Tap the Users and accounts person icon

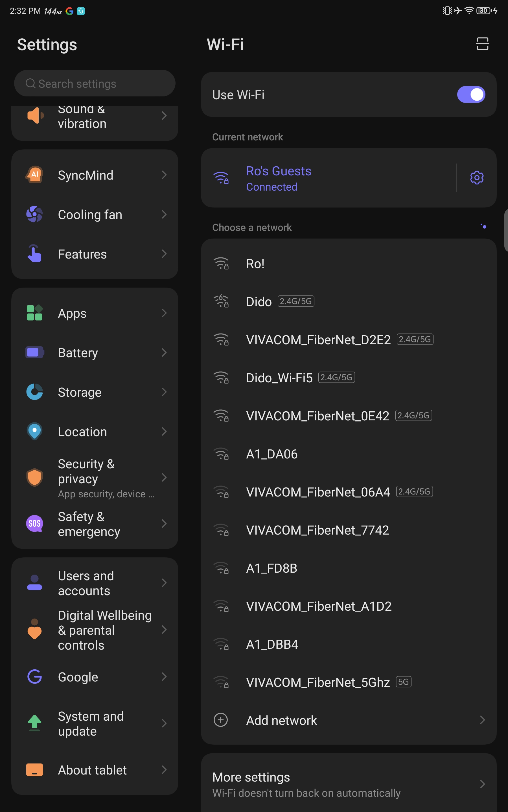[35, 582]
